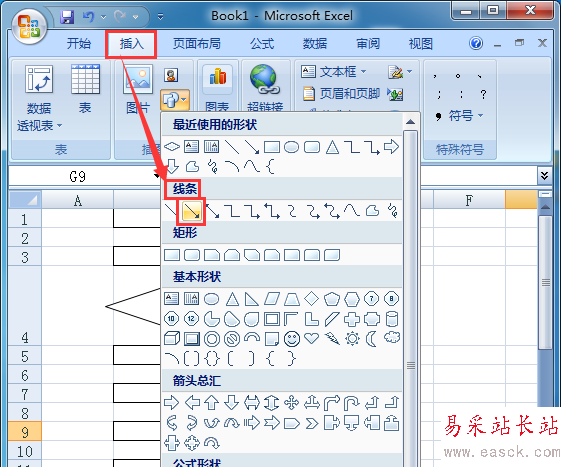Save the workbook with the floppy icon
The height and width of the screenshot is (467, 561).
67,16
